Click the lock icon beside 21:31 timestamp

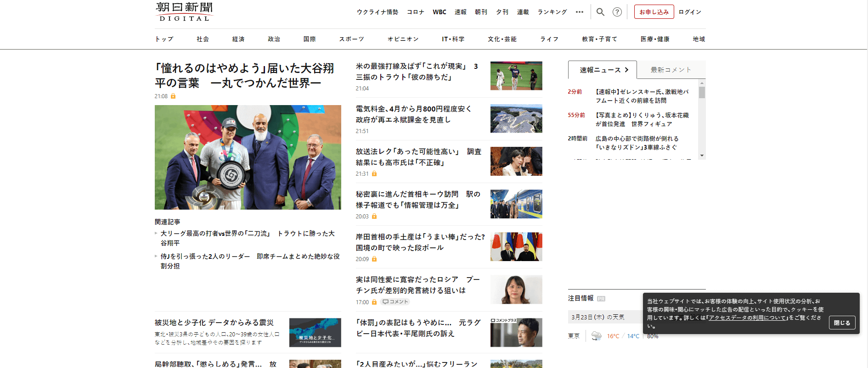coord(374,173)
